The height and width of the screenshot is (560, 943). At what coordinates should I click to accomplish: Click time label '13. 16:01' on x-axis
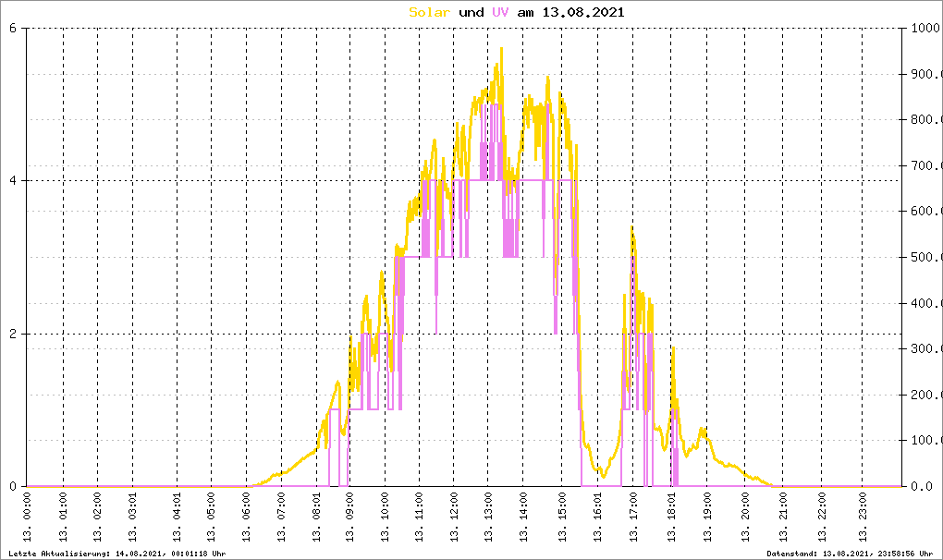pyautogui.click(x=598, y=517)
